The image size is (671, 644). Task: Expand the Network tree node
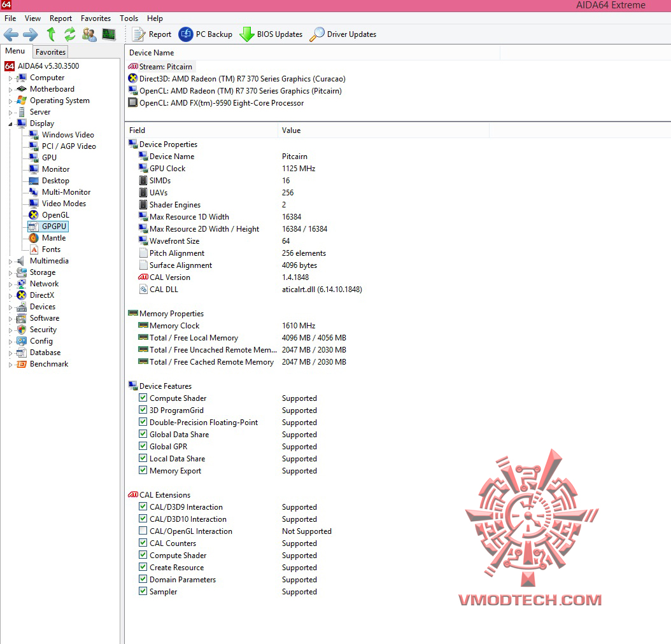point(10,285)
